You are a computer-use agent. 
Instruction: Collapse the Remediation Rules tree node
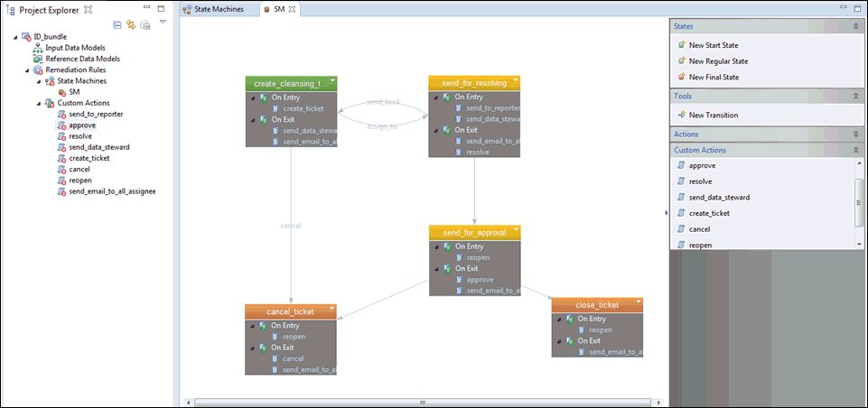[x=27, y=70]
